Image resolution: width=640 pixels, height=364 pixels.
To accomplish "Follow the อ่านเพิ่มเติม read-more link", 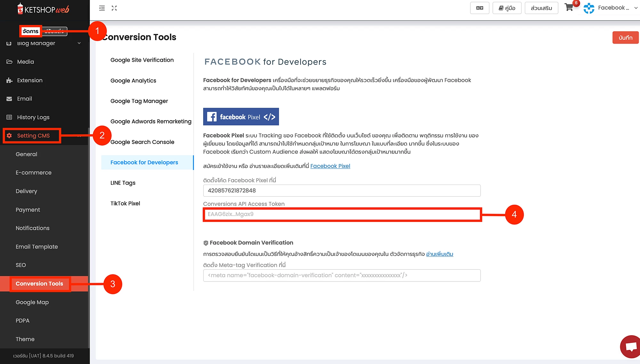I will 439,254.
